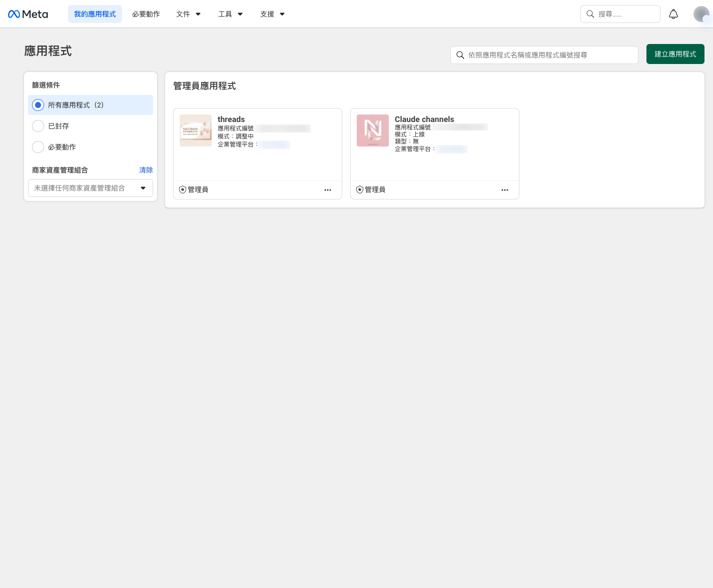The width and height of the screenshot is (713, 588).
Task: Click 篩選條件 heading
Action: pos(46,85)
